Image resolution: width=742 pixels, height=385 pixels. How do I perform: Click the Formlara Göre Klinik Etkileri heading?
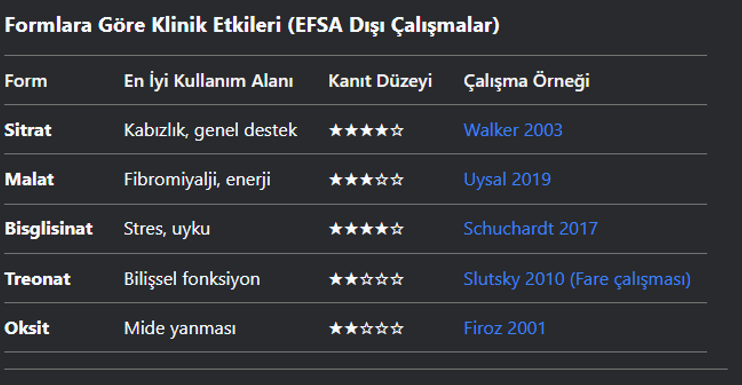(252, 25)
